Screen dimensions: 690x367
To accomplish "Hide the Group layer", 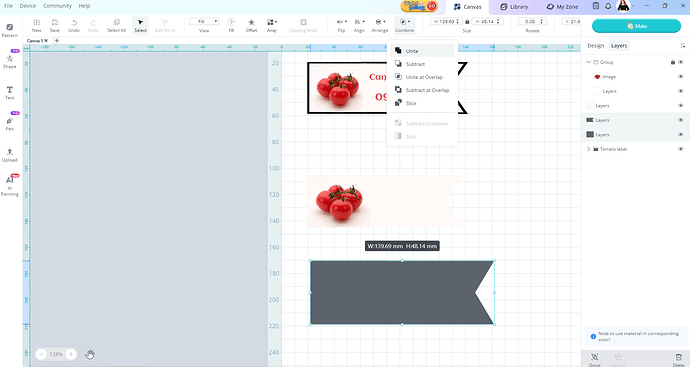I will click(x=680, y=62).
